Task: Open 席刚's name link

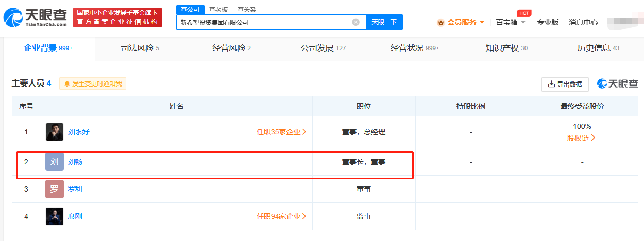Action: pos(75,216)
